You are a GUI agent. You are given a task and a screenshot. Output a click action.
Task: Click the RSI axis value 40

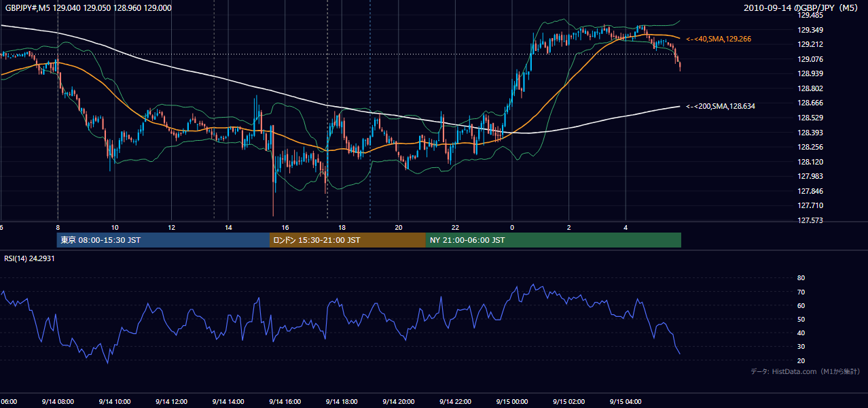801,333
